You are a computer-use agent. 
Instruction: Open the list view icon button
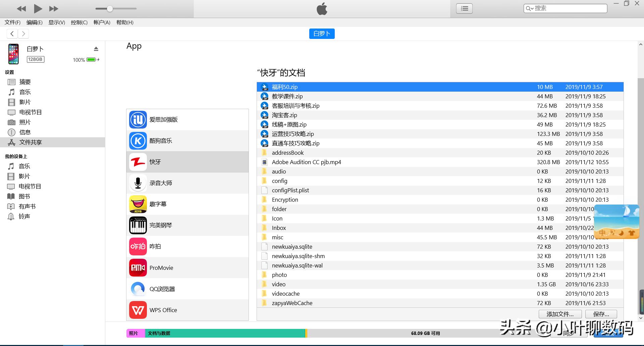[x=464, y=8]
